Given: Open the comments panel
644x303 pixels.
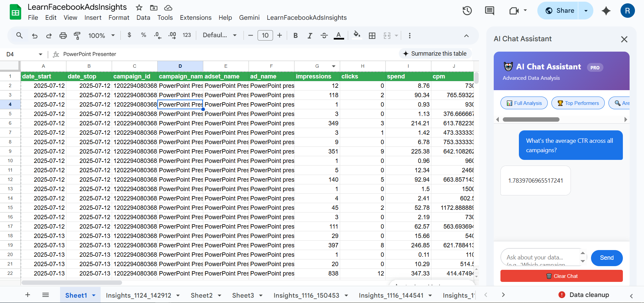Looking at the screenshot, I should (x=489, y=10).
